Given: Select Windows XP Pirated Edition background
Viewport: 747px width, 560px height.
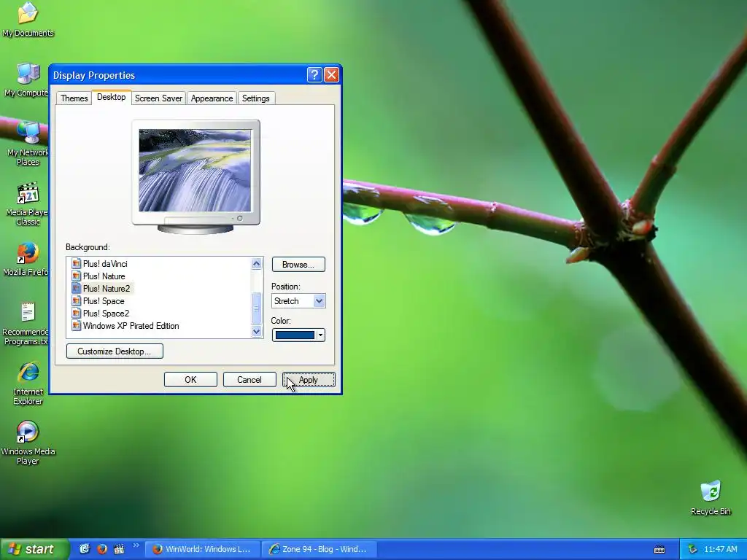Looking at the screenshot, I should tap(125, 326).
